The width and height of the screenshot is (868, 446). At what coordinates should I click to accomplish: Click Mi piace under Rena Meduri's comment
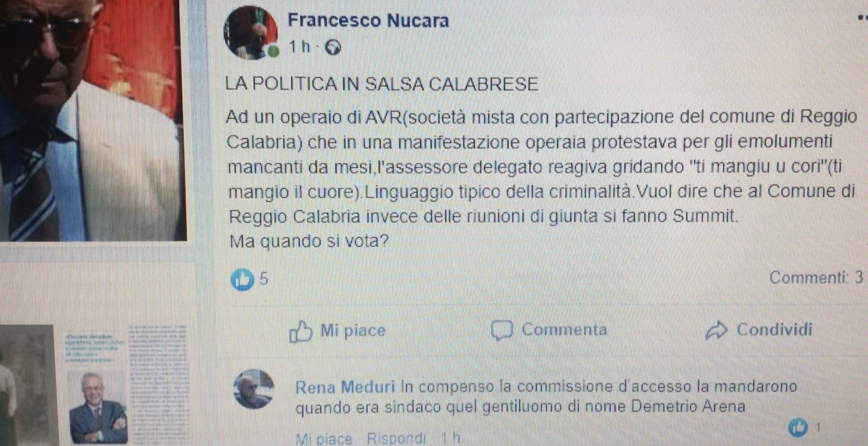(324, 439)
